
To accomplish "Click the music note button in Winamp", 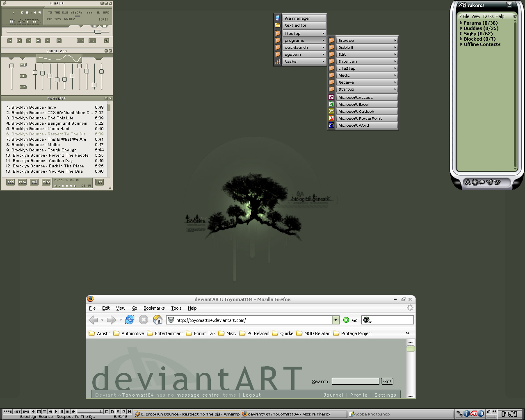I will 107,41.
